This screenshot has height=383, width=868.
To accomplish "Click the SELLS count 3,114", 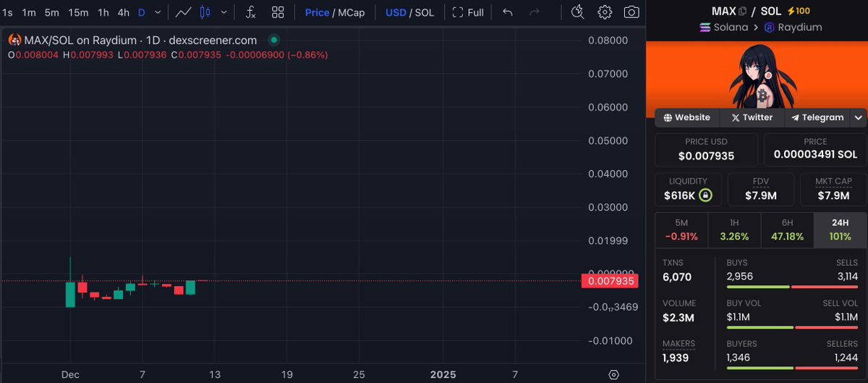I will [x=846, y=277].
